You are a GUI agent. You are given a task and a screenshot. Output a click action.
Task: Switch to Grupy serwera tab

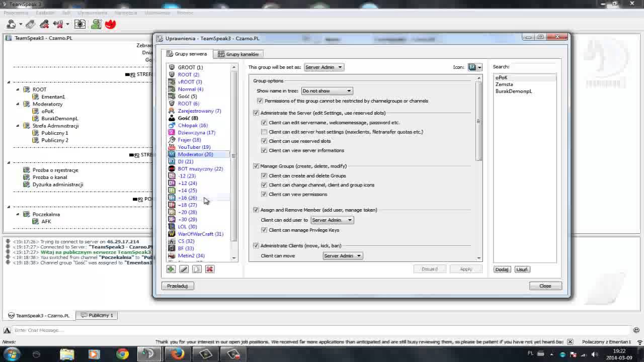coord(187,54)
